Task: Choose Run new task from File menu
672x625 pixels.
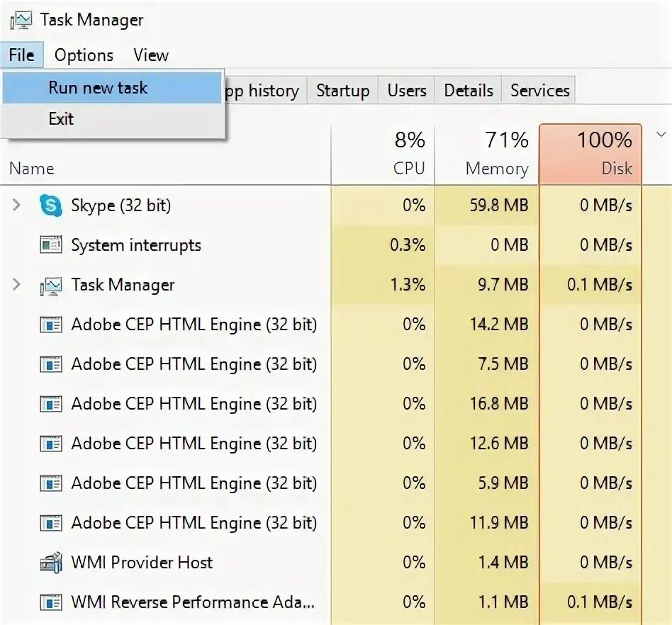Action: (98, 88)
